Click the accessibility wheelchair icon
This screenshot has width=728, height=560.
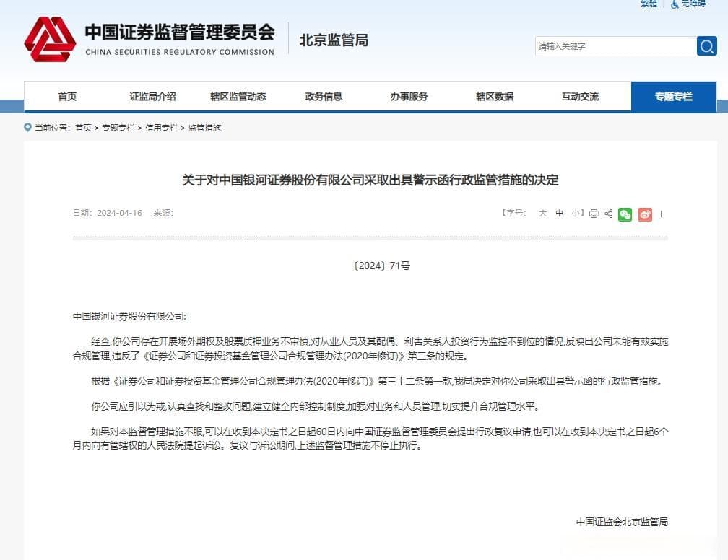coord(675,4)
